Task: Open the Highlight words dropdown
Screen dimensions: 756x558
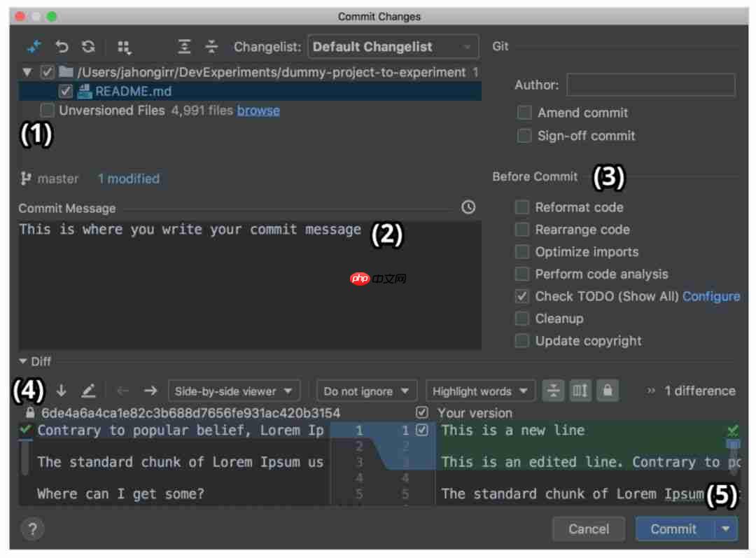Action: point(480,391)
